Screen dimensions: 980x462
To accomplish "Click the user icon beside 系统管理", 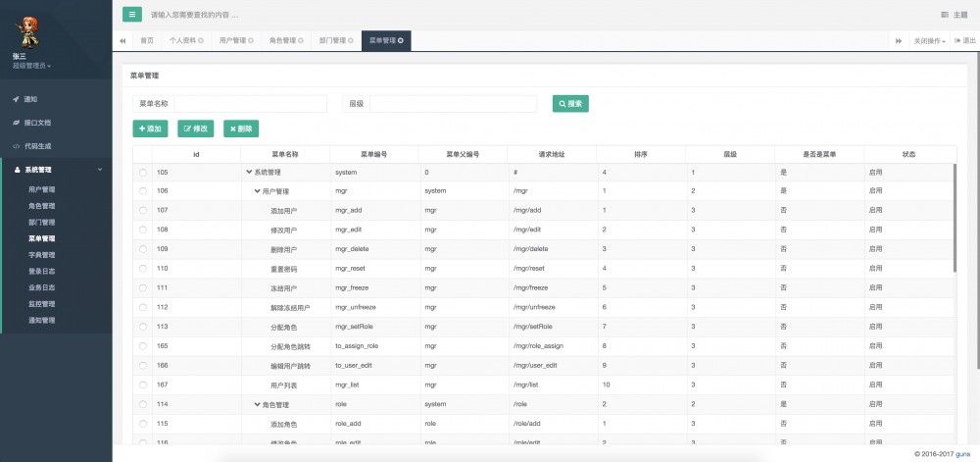I will pos(17,170).
